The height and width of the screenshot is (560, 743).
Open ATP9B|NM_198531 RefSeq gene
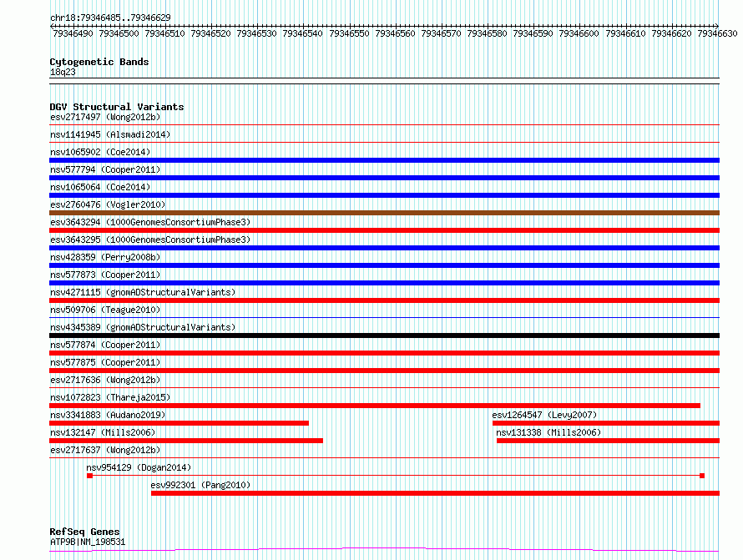[x=88, y=542]
